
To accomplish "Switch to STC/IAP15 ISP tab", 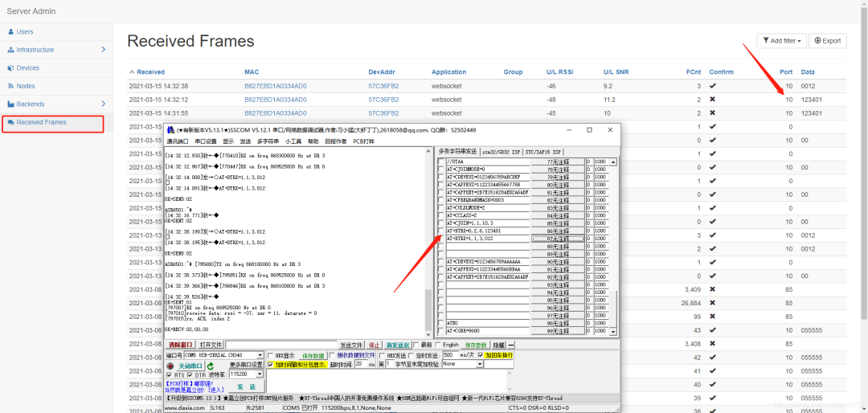I will tap(544, 152).
